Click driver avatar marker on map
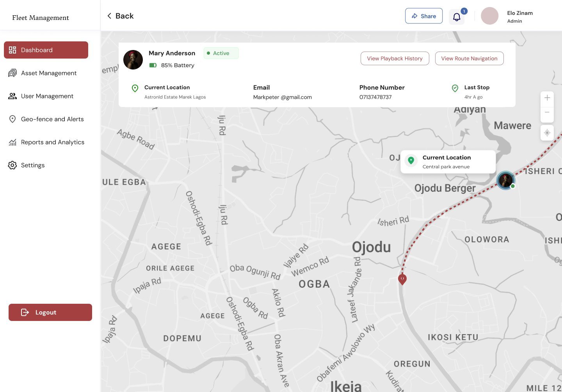The height and width of the screenshot is (392, 562). (x=506, y=180)
